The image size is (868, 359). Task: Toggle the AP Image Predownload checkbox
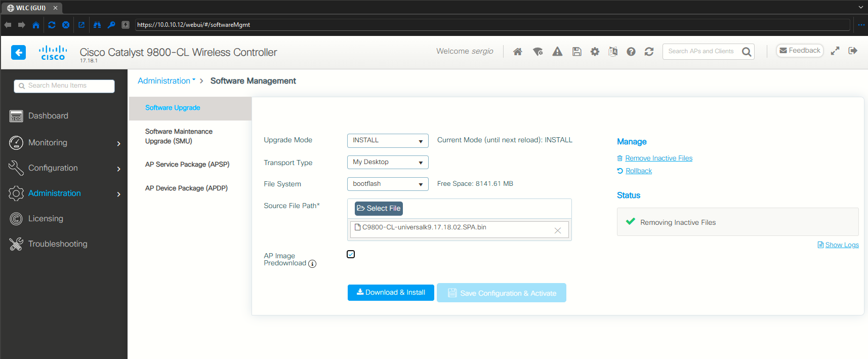tap(351, 254)
